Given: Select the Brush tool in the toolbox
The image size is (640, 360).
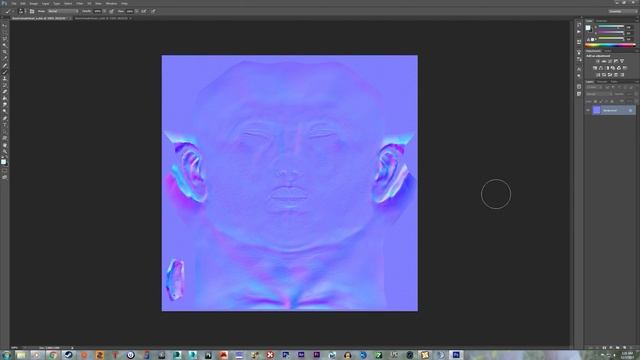Looking at the screenshot, I should click(5, 72).
